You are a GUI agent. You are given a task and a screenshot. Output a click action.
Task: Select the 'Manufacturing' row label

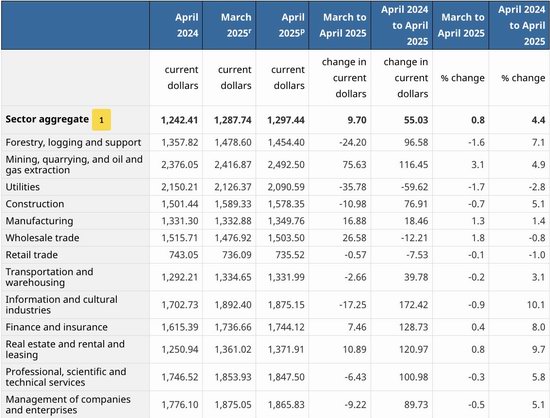[x=39, y=221]
